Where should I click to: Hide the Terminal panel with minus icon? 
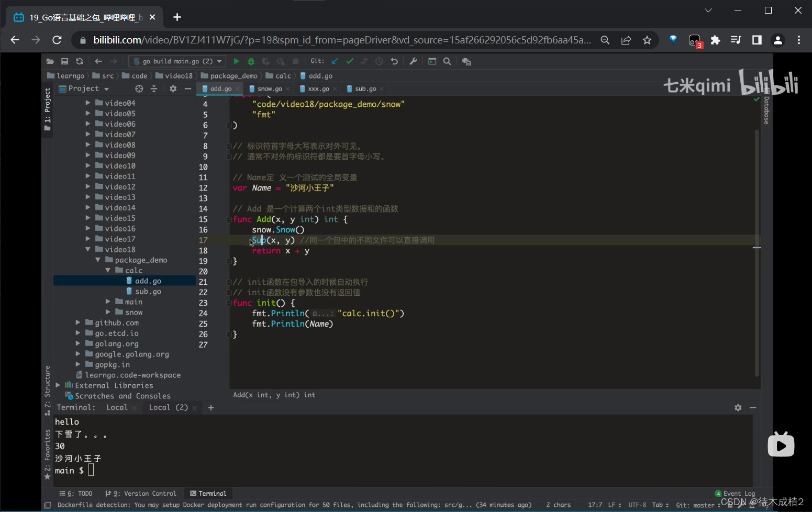click(x=753, y=407)
